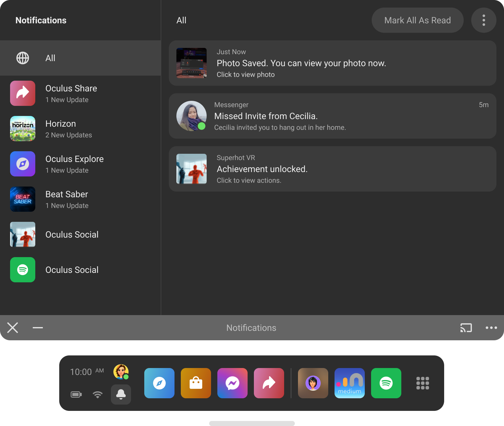Open the user profile avatar in dock
504x426 pixels.
click(x=121, y=372)
